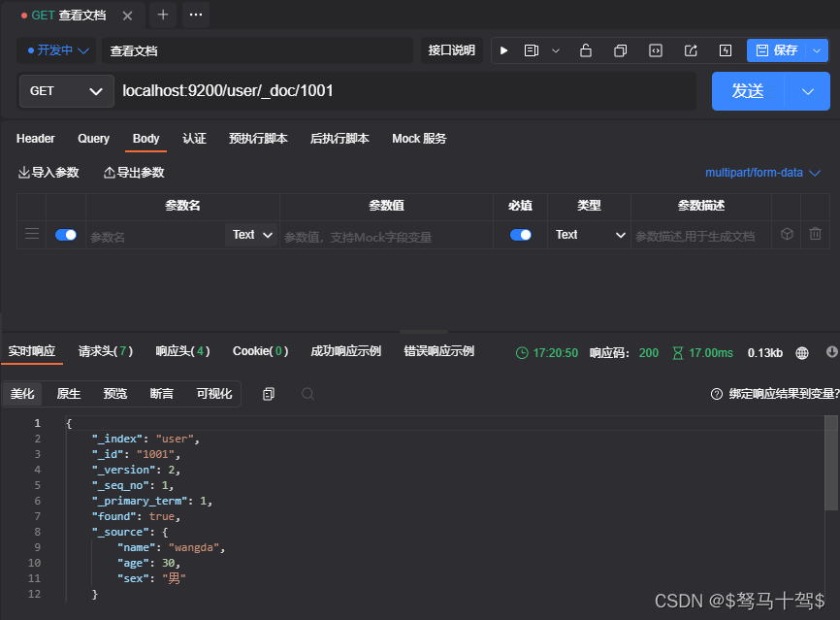Click the share/export icon in toolbar
Viewport: 840px width, 620px height.
click(691, 50)
